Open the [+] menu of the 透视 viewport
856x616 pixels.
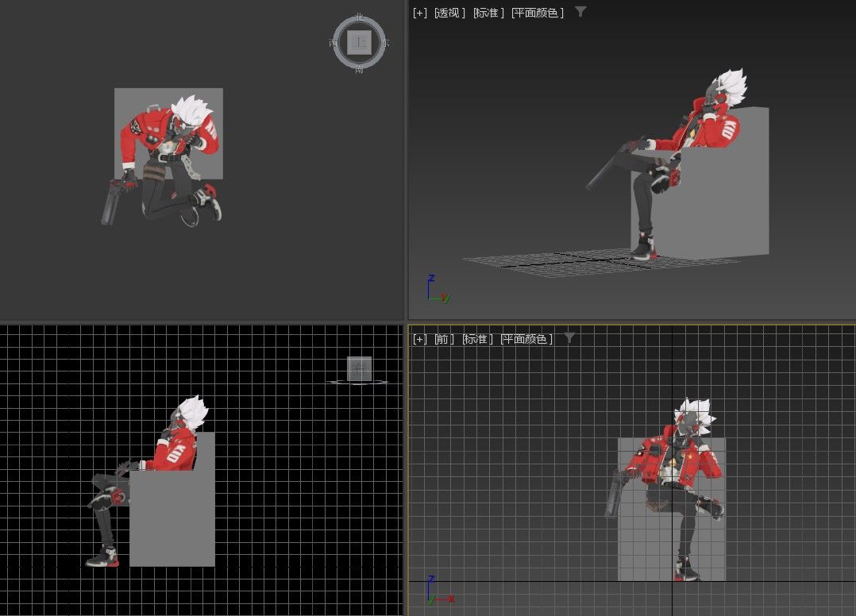pyautogui.click(x=420, y=13)
